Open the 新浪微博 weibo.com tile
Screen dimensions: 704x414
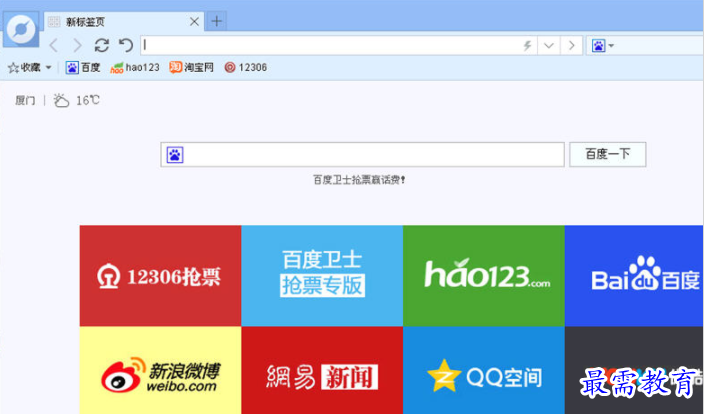pos(160,370)
